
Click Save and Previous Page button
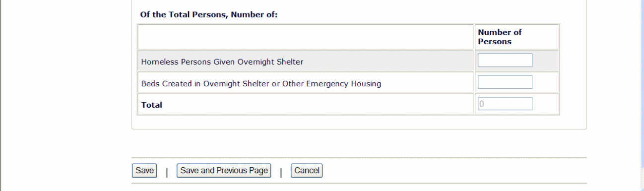(224, 171)
